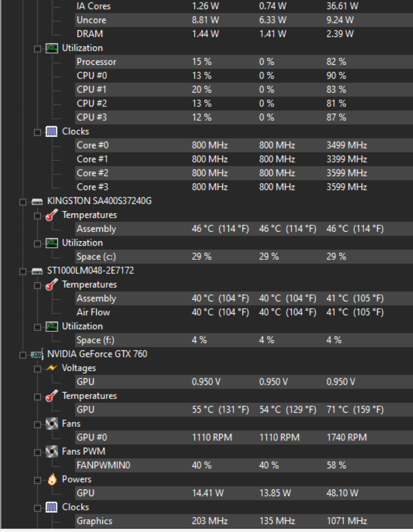Select the Uncore power row

(x=244, y=20)
